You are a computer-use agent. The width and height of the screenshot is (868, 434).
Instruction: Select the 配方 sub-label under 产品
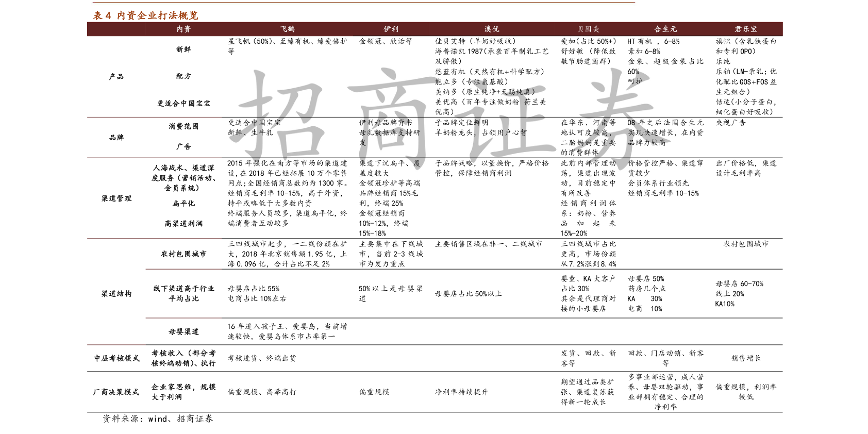183,76
